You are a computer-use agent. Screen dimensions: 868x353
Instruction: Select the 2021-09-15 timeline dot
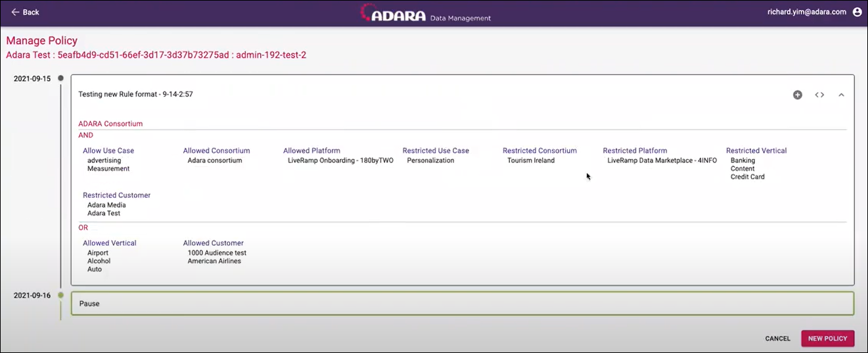click(x=61, y=78)
